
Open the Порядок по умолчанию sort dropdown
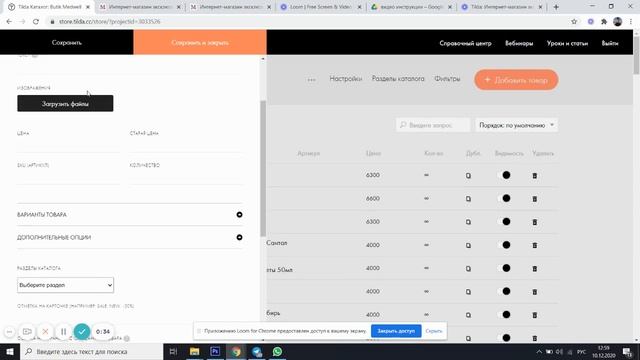(x=516, y=125)
